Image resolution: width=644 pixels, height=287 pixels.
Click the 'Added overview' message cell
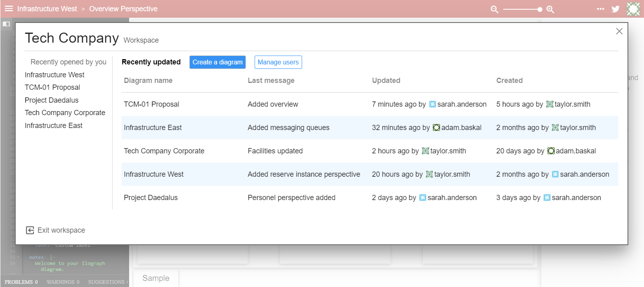[273, 104]
